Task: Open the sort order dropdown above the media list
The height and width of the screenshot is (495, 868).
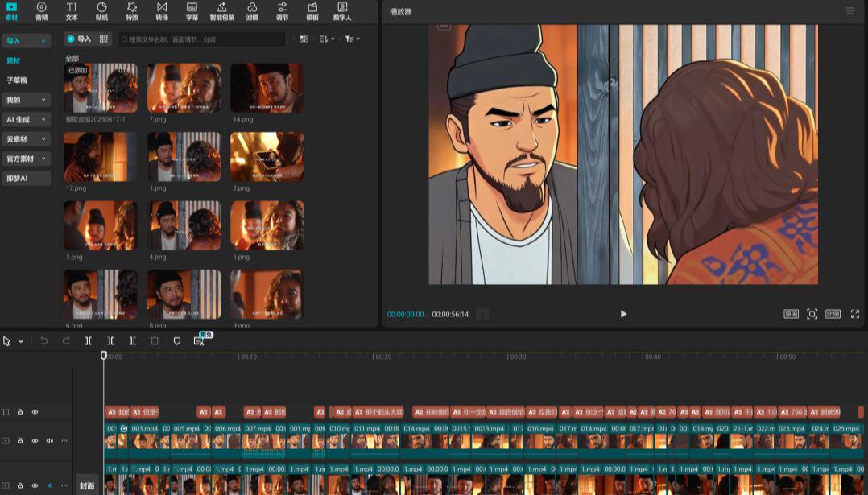Action: (x=325, y=39)
